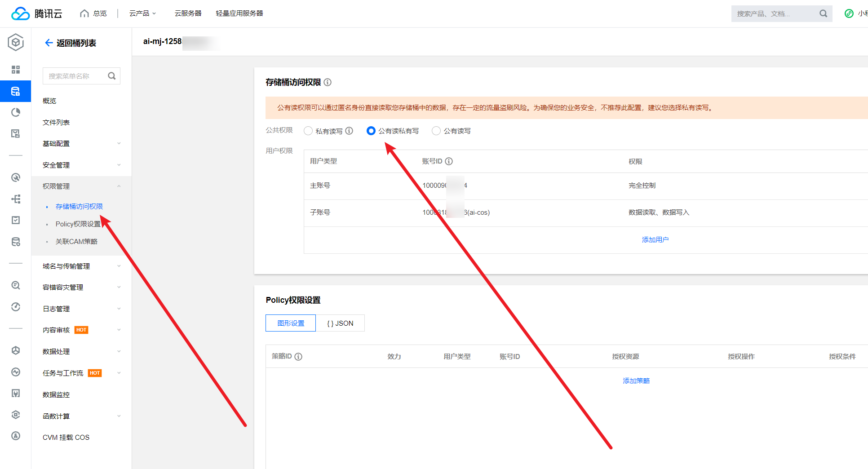Select the 公有读私有写 radio option
Screen dimensions: 868x469
tap(371, 131)
